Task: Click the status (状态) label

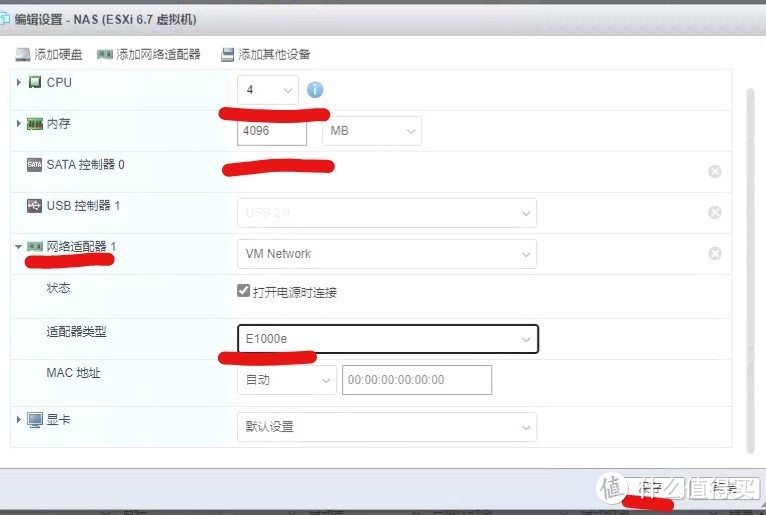Action: [x=58, y=288]
